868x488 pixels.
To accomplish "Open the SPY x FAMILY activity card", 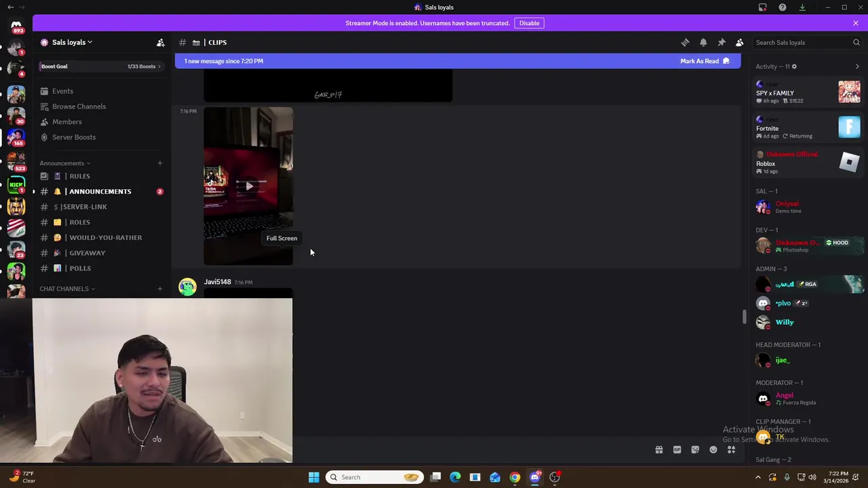I will click(808, 92).
